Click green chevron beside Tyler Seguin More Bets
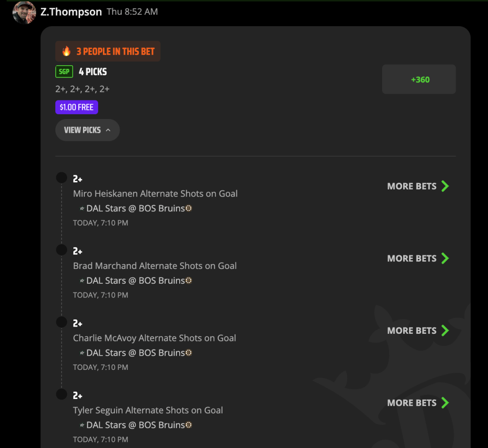 (x=446, y=403)
